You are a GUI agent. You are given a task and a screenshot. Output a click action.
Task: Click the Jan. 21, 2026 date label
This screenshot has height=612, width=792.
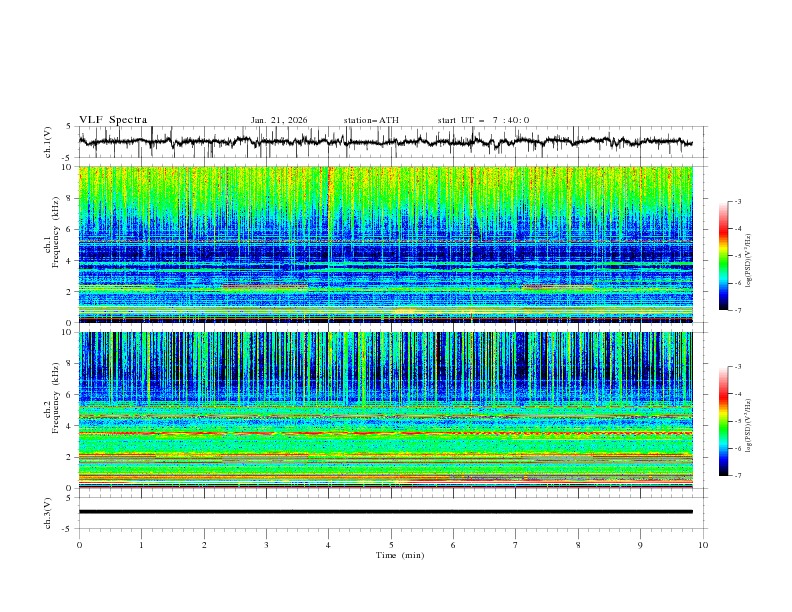279,120
